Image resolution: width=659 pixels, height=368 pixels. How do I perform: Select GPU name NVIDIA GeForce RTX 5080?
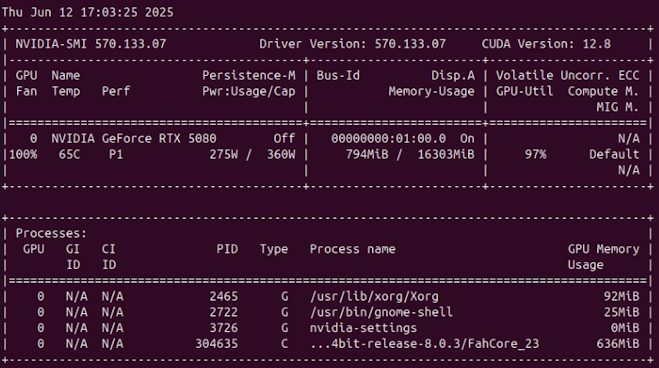[x=134, y=139]
